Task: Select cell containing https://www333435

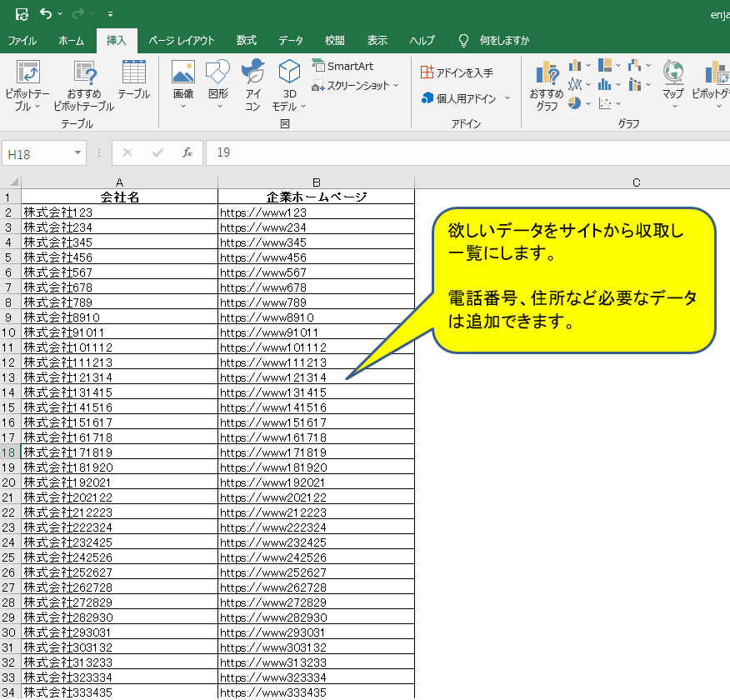Action: tap(316, 692)
